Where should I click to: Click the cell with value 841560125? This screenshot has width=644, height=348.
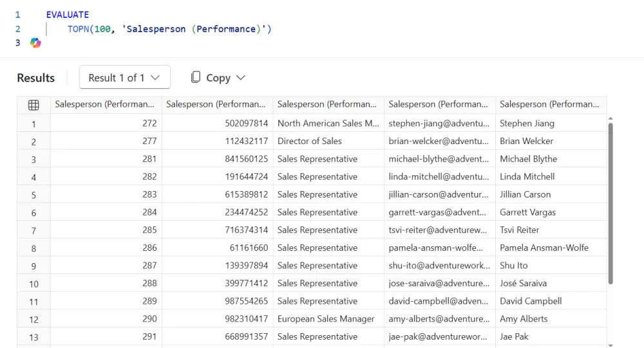(217, 159)
